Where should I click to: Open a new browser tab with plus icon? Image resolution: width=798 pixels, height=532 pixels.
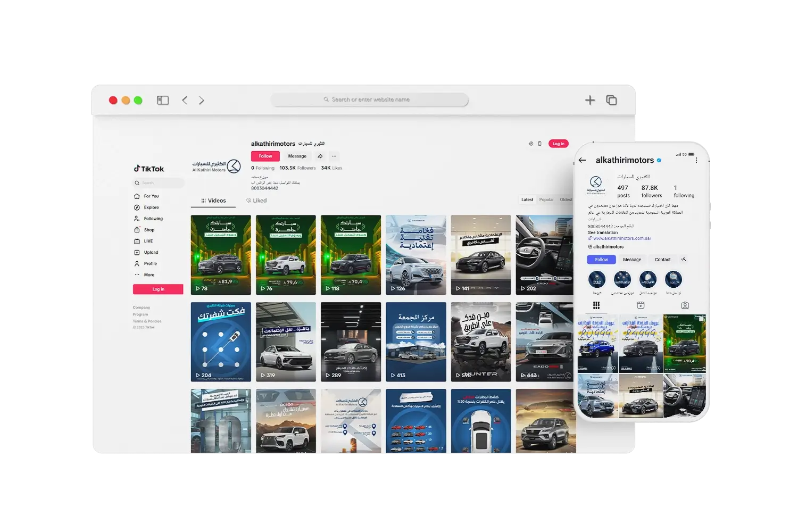pos(590,100)
